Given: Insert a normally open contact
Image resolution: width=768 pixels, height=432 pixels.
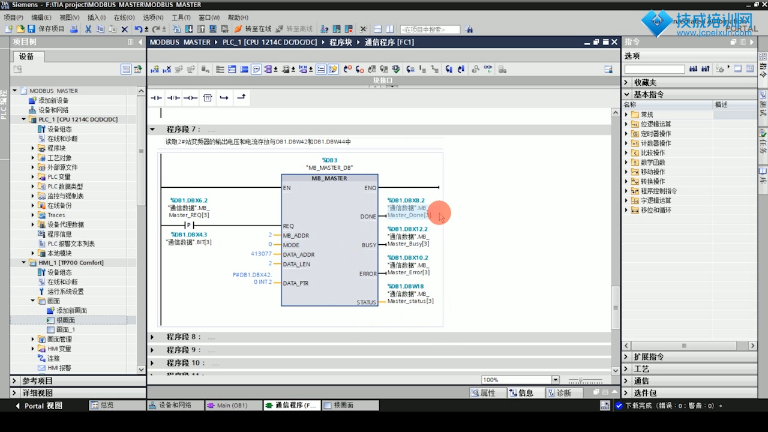Looking at the screenshot, I should pyautogui.click(x=156, y=98).
